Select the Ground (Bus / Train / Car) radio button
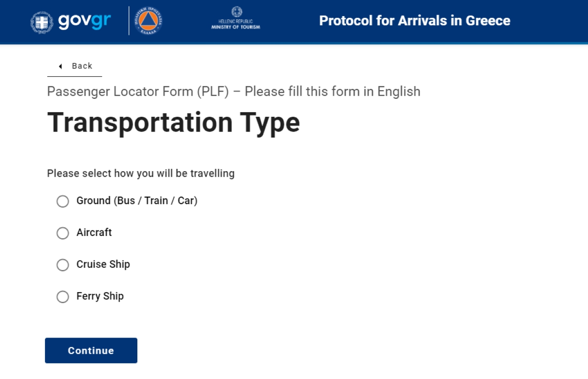This screenshot has height=379, width=588. tap(62, 201)
